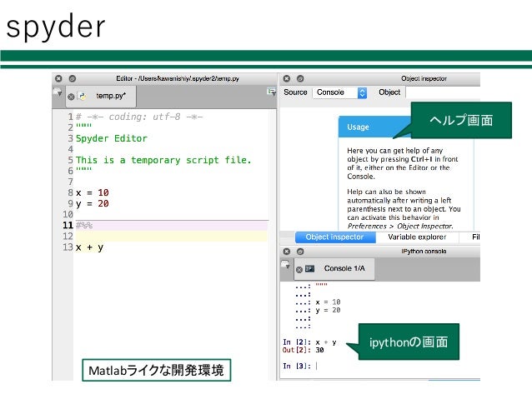This screenshot has width=532, height=399.
Task: Click the '#%%' cell marker on line 11
Action: click(84, 226)
